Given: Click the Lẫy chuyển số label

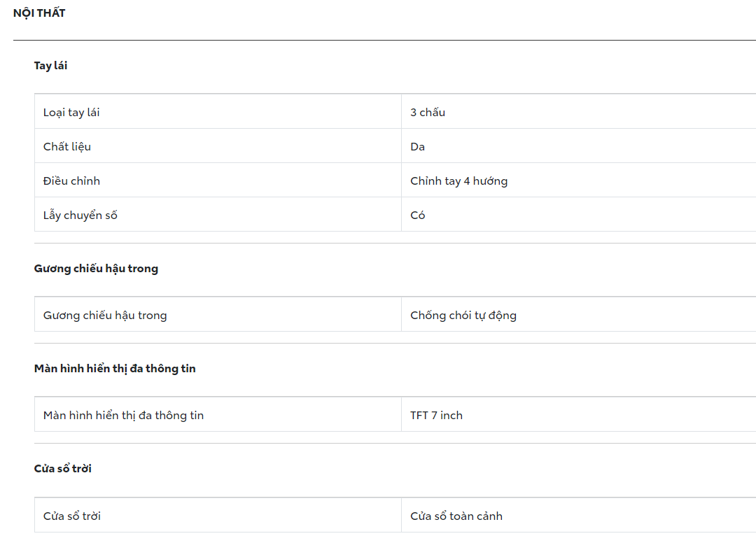Looking at the screenshot, I should (80, 215).
